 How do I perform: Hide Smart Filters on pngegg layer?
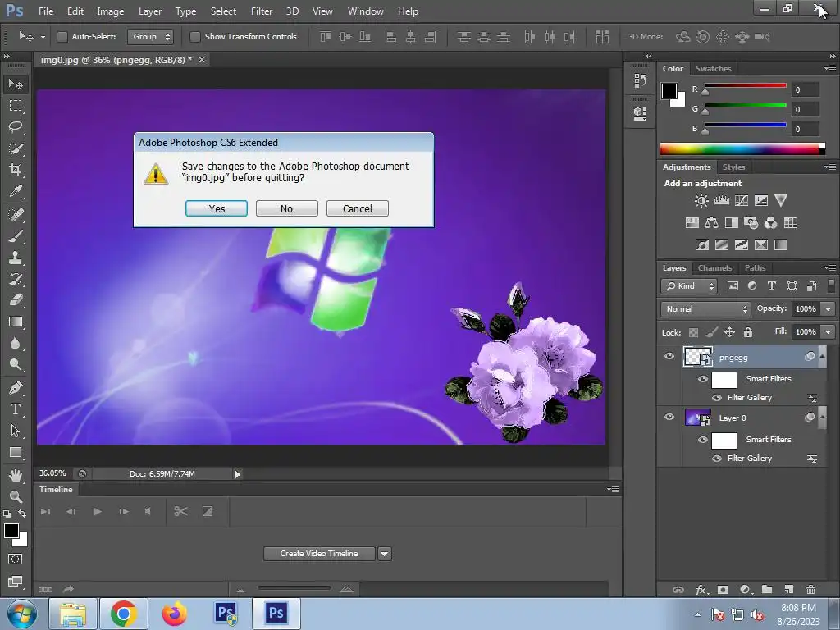[703, 379]
